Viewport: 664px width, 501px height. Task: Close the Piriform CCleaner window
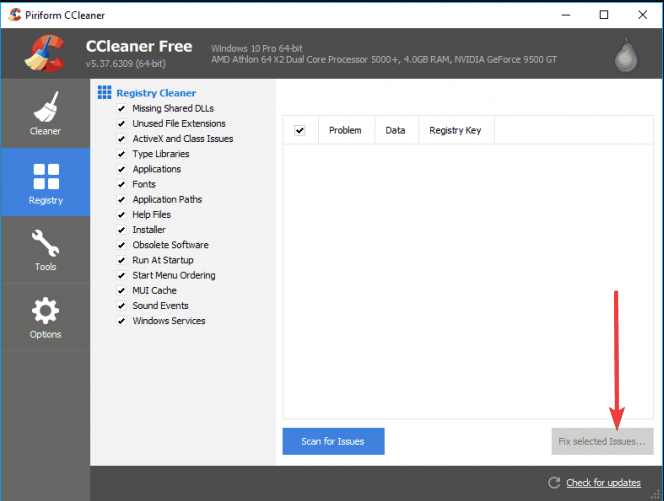point(642,15)
